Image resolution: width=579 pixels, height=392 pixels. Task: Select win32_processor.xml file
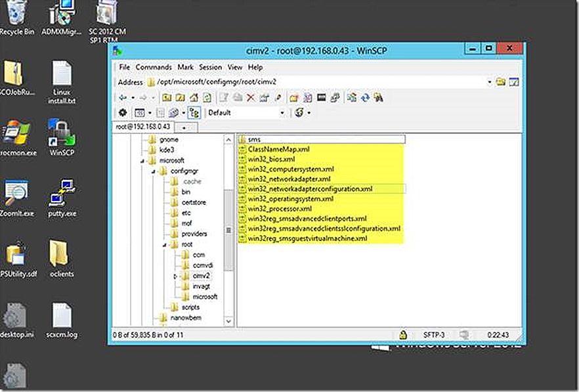coord(280,209)
